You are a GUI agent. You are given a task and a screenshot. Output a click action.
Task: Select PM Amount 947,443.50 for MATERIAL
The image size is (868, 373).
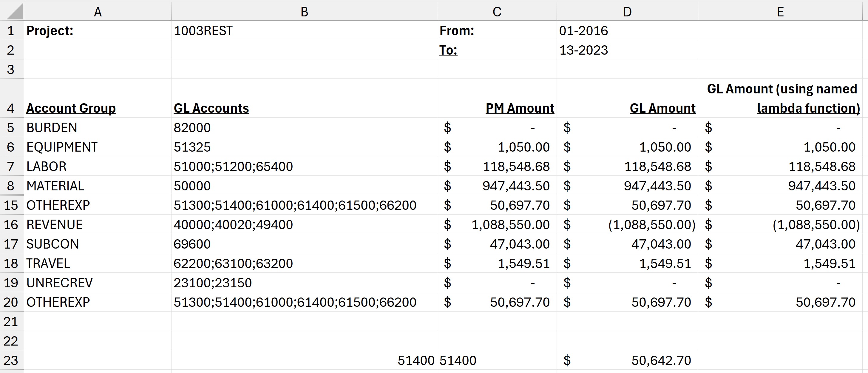tap(497, 186)
